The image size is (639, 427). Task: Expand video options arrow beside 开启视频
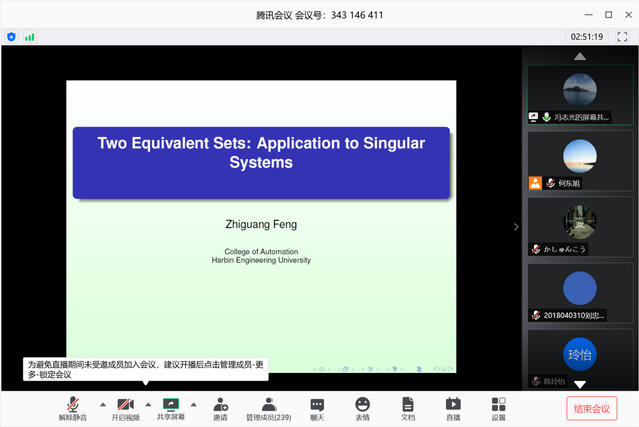pos(148,404)
